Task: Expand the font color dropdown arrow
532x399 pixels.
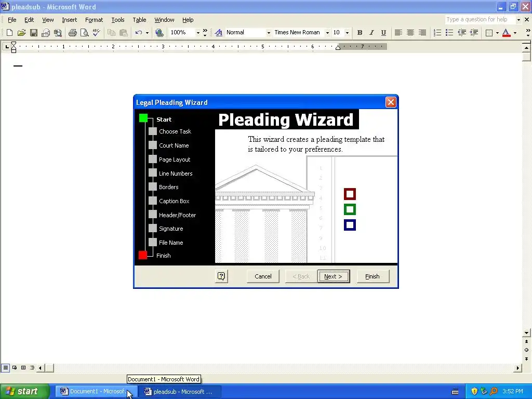Action: click(x=515, y=33)
